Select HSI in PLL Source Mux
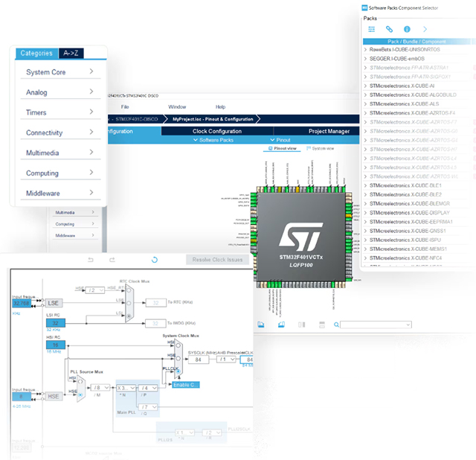 80,381
